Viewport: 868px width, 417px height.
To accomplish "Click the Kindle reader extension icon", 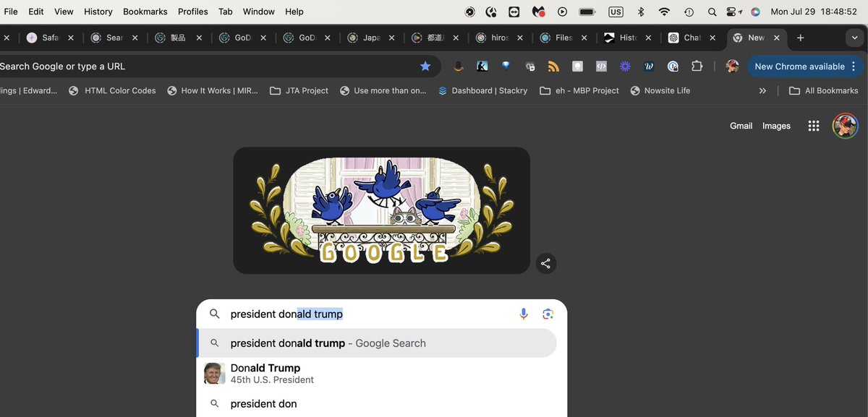I will 482,66.
